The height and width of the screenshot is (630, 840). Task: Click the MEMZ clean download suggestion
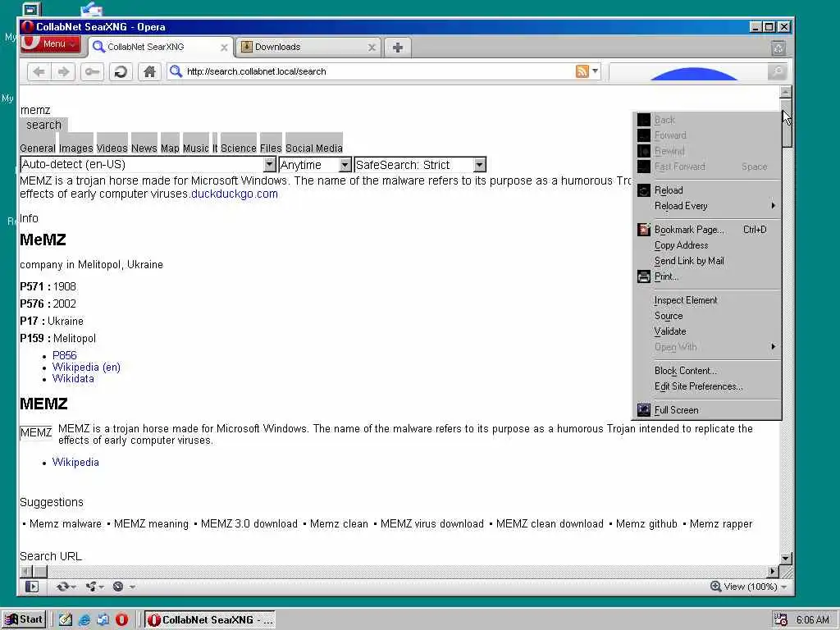[x=550, y=523]
